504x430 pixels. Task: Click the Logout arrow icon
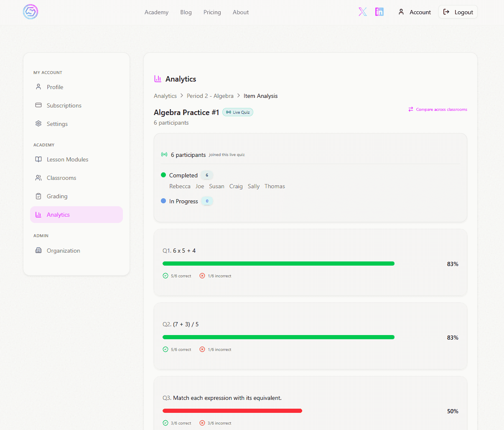pos(446,12)
